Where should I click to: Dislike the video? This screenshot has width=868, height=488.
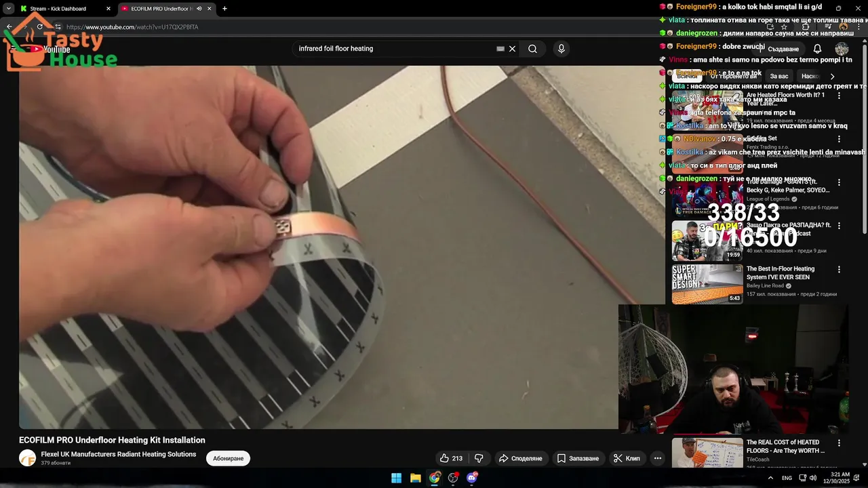(x=479, y=458)
